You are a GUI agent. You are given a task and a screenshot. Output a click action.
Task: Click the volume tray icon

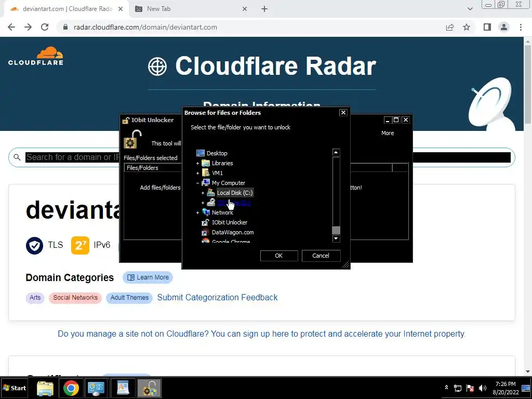click(x=483, y=388)
